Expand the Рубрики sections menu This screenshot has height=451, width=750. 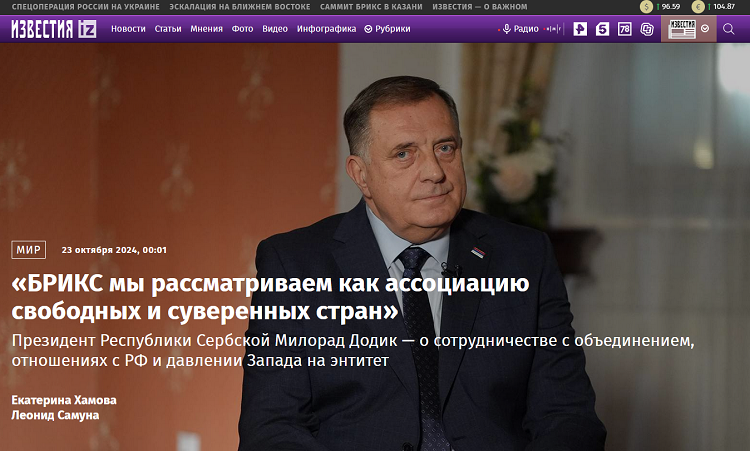(387, 29)
